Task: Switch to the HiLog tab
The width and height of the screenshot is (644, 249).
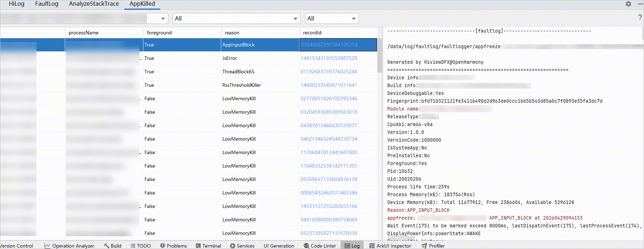Action: (17, 4)
